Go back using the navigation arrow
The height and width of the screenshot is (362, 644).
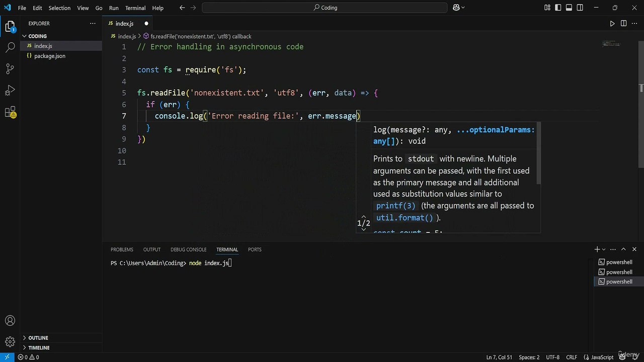(182, 8)
